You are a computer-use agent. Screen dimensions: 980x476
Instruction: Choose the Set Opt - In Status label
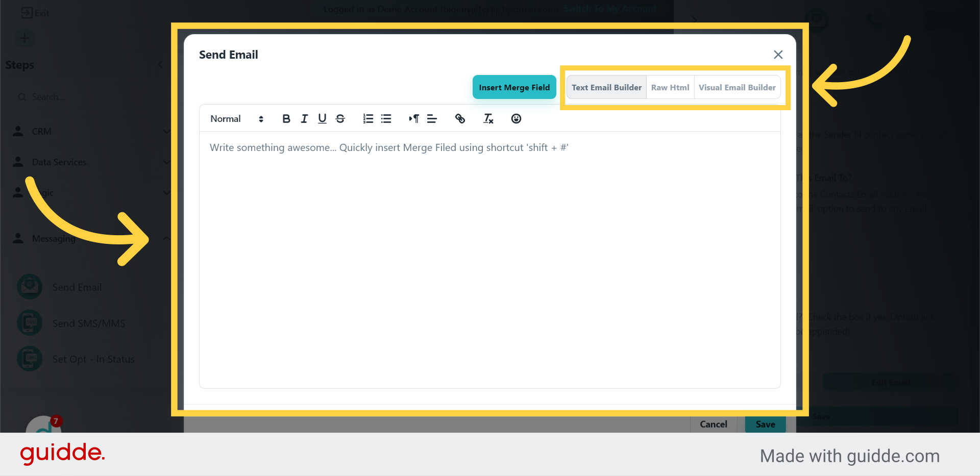[x=93, y=359]
